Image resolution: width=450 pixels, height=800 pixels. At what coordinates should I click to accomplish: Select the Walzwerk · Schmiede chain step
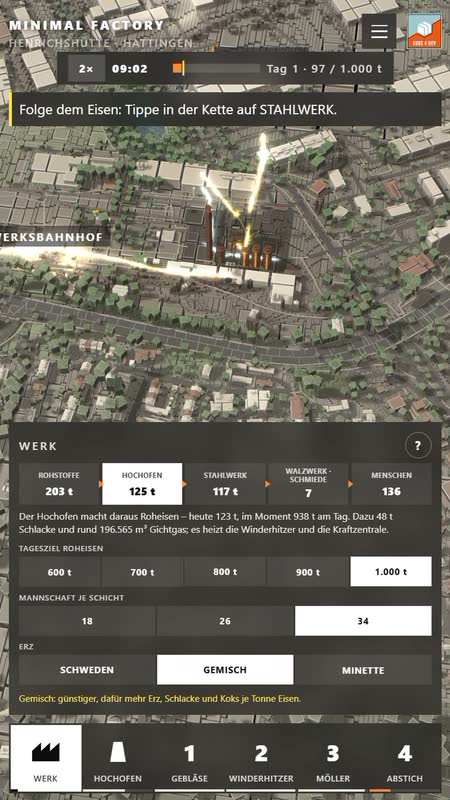click(x=308, y=484)
